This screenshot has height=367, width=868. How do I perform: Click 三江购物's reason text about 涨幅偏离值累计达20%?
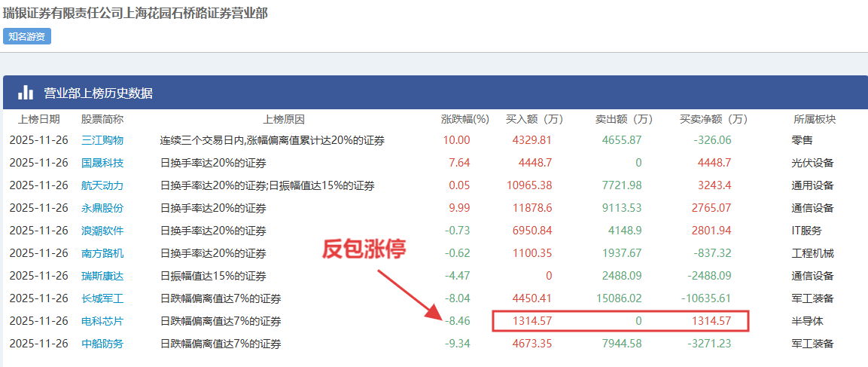273,140
